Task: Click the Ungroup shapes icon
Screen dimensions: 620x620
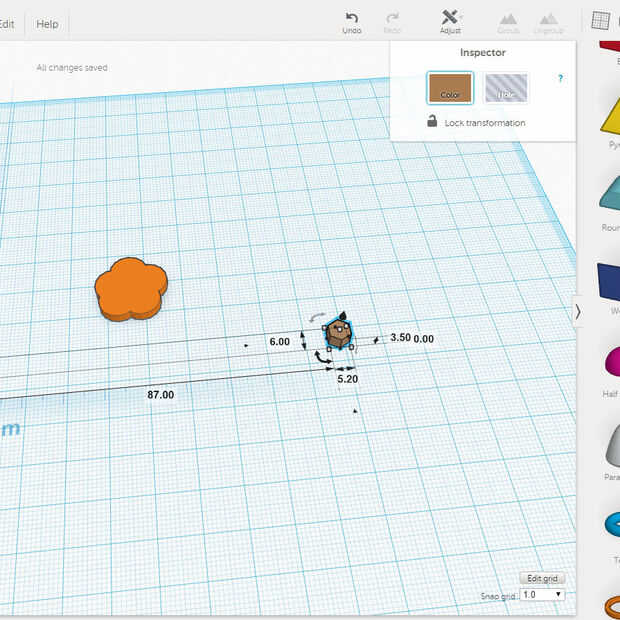Action: [548, 19]
